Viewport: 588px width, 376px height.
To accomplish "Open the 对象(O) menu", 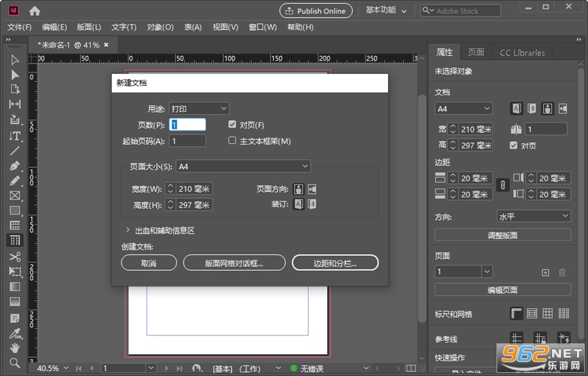I will pos(160,27).
